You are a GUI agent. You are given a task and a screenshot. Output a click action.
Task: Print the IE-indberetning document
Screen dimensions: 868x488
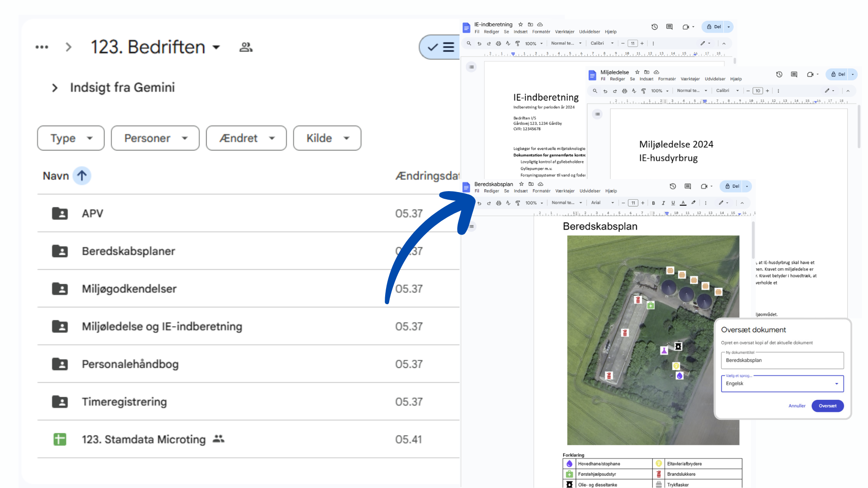coord(498,43)
